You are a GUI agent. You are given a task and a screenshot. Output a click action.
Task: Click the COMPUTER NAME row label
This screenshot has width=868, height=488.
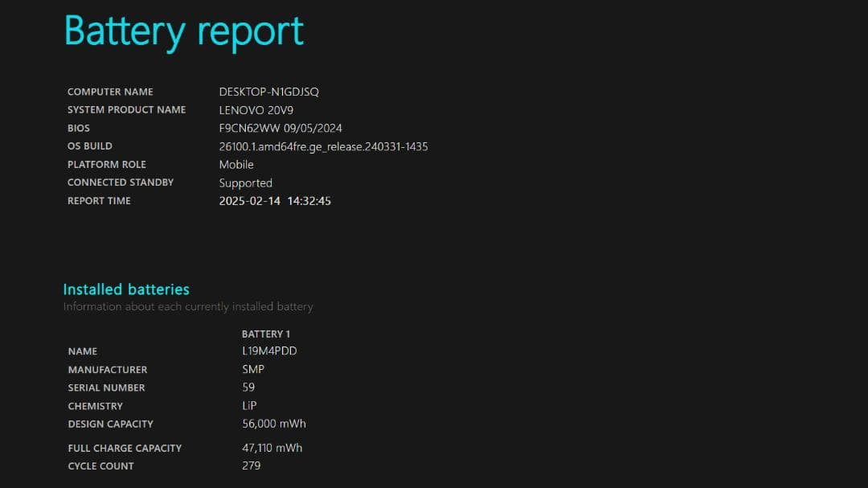110,92
